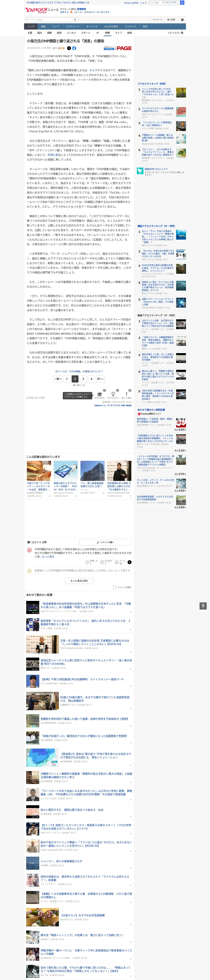210x980 pixels.
Task: Click the web search magnifier button at top
Action: point(182,3)
